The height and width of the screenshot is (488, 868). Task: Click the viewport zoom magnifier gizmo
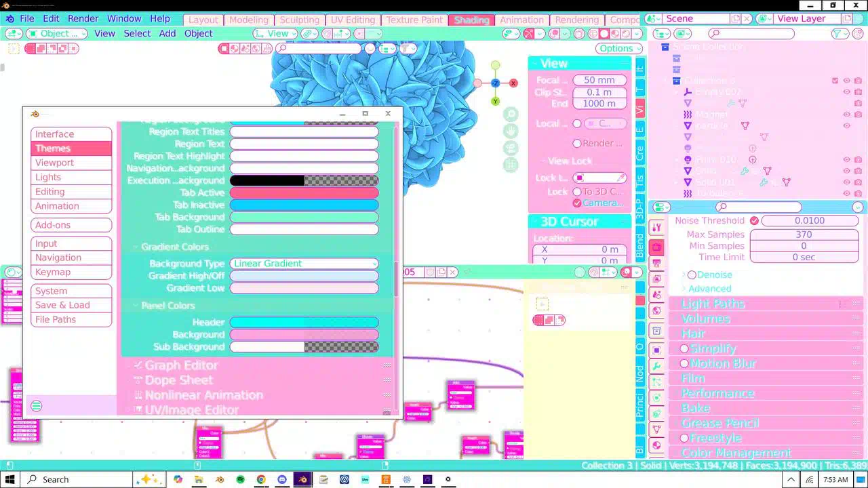(511, 115)
